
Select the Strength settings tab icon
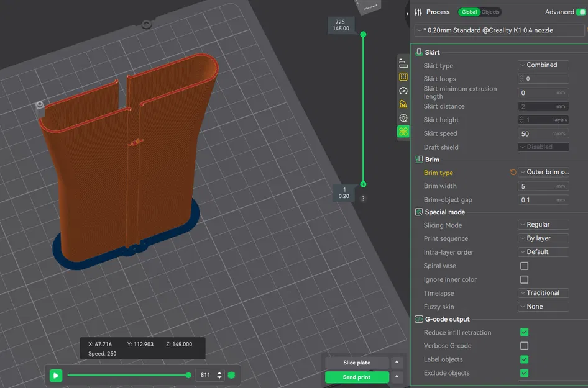click(403, 77)
